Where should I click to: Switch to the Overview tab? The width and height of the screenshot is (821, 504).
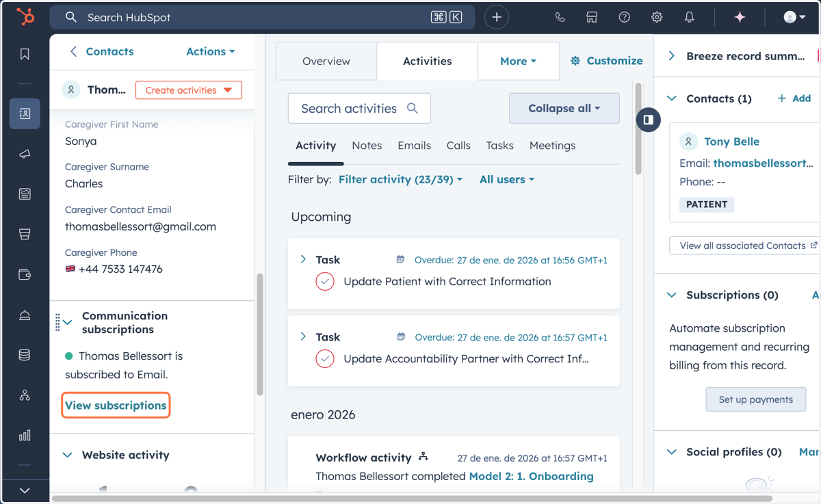(326, 61)
